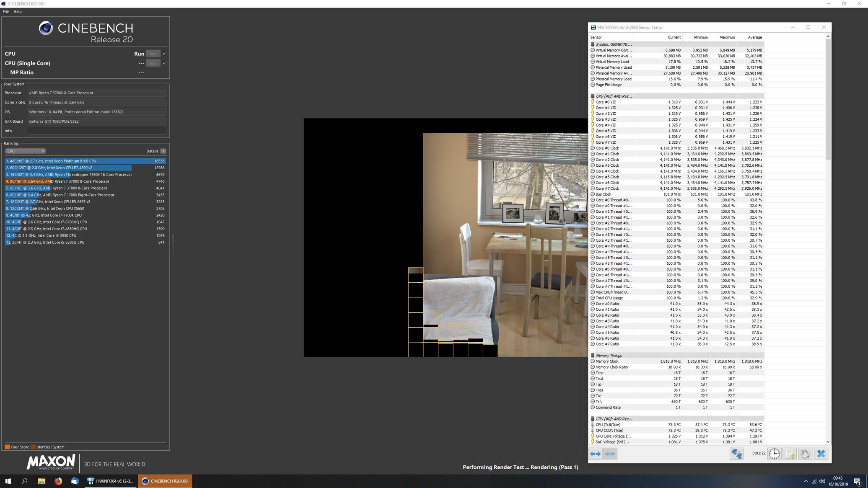Image resolution: width=868 pixels, height=488 pixels.
Task: Select Threadripper 1950X ranking row
Action: pyautogui.click(x=85, y=174)
